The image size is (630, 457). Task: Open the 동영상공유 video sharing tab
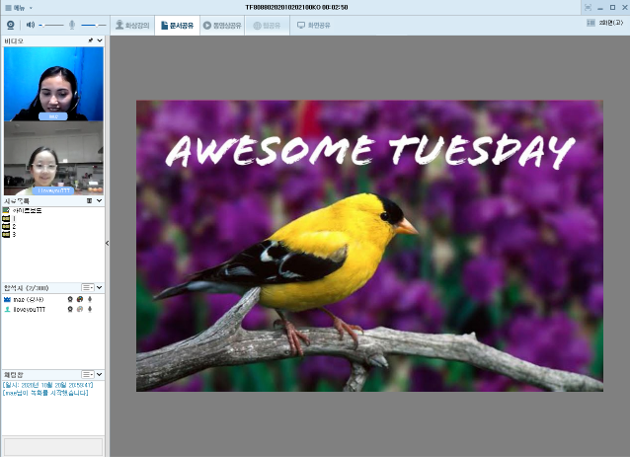[x=224, y=24]
